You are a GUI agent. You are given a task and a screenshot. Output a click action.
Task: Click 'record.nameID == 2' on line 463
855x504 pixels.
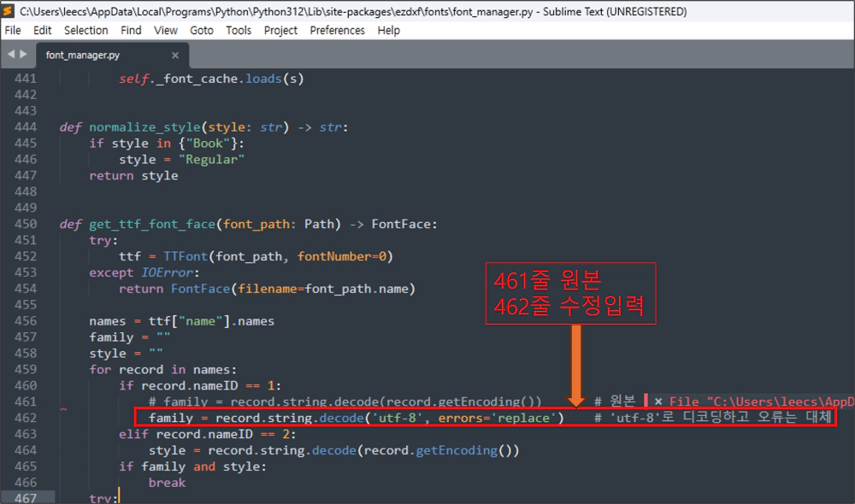pyautogui.click(x=222, y=434)
